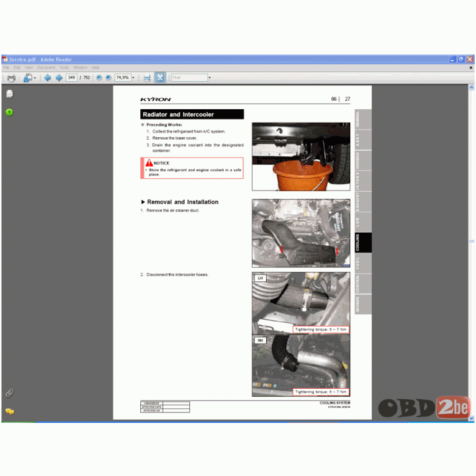Click the Find search box
This screenshot has width=476, height=476.
[x=189, y=78]
